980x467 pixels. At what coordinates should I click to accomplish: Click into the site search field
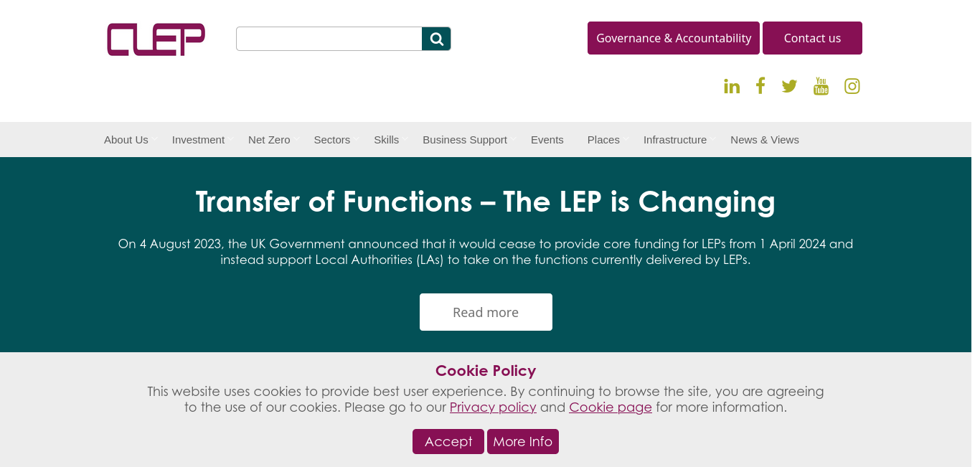click(329, 39)
